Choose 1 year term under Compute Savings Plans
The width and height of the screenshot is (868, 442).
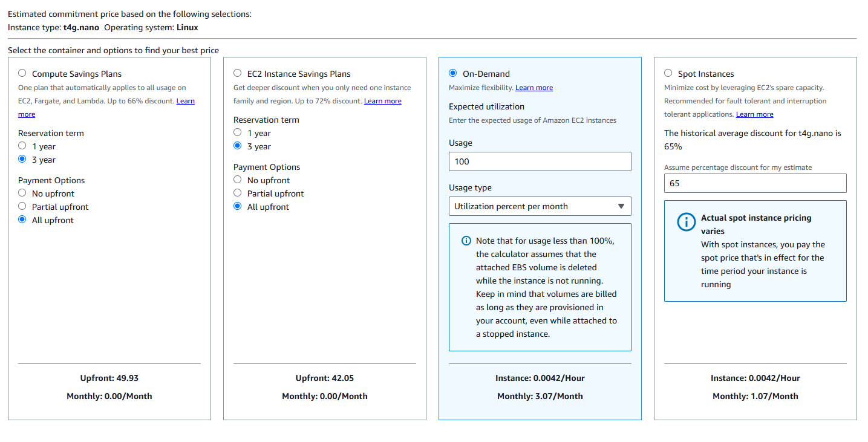pyautogui.click(x=22, y=146)
